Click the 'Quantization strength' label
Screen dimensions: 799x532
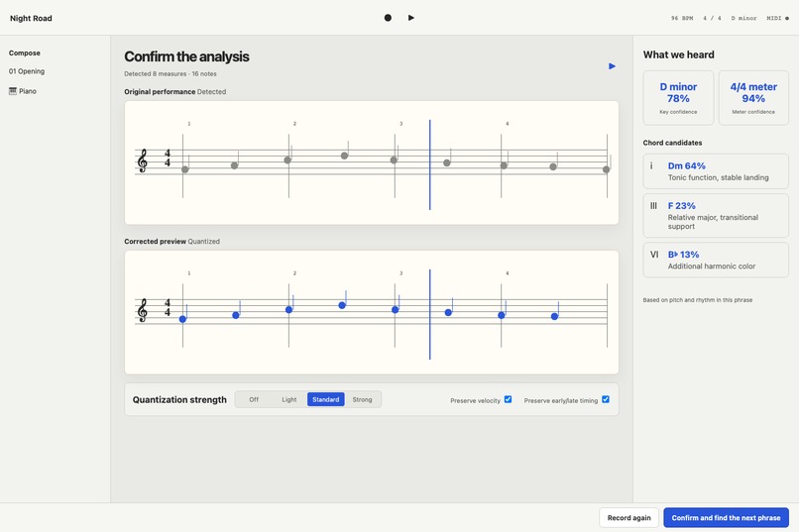pyautogui.click(x=179, y=399)
